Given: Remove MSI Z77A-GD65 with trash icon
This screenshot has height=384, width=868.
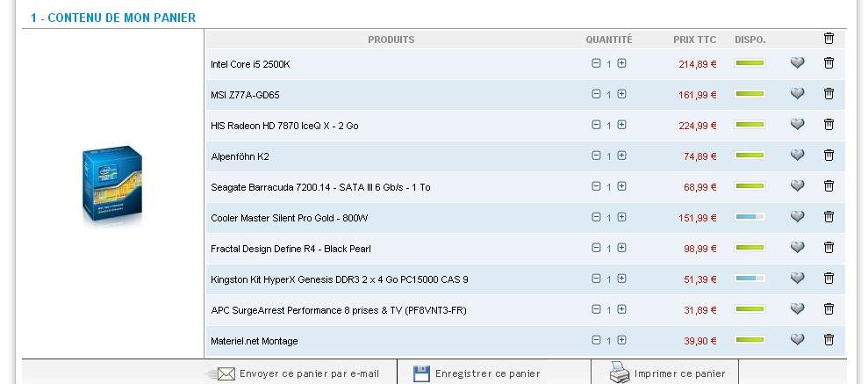Looking at the screenshot, I should point(829,94).
